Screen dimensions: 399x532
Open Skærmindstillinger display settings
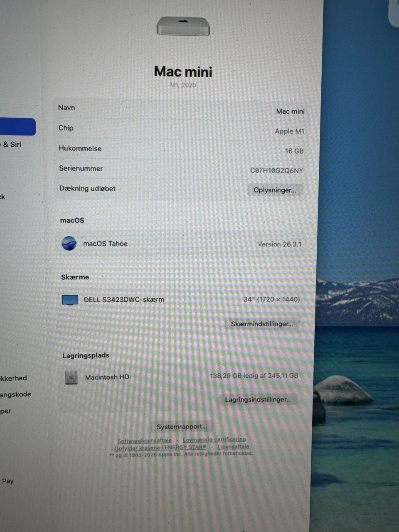tap(262, 324)
